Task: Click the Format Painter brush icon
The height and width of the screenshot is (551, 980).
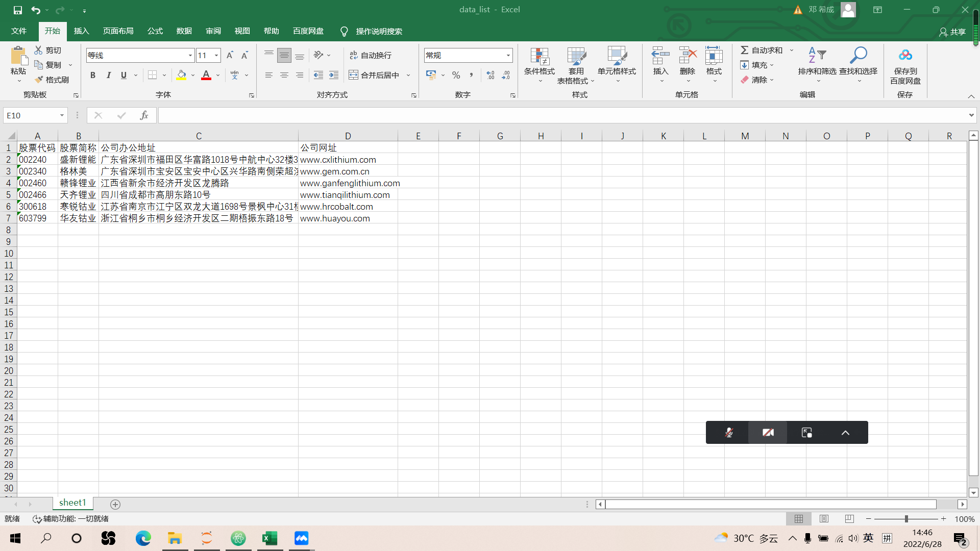Action: coord(39,80)
